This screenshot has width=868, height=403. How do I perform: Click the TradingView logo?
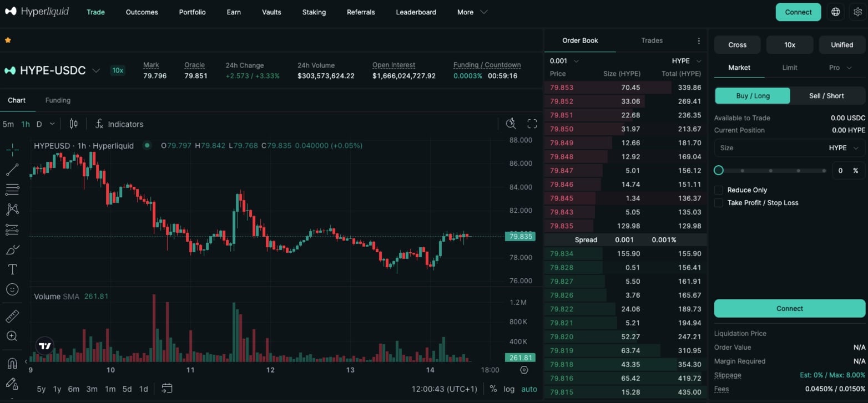click(45, 346)
